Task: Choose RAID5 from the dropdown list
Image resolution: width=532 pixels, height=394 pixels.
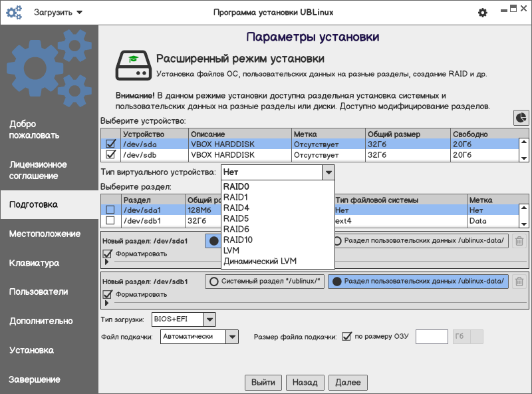Action: click(277, 218)
